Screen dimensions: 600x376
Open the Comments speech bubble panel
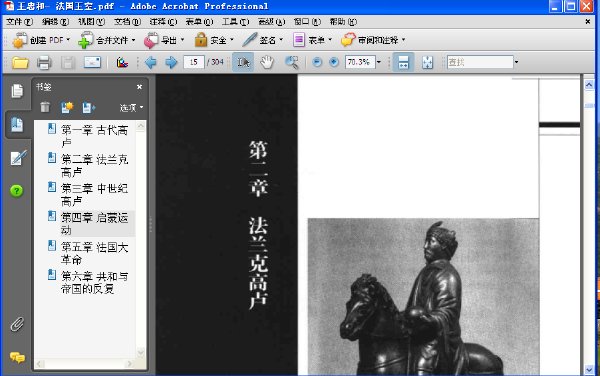[17, 358]
